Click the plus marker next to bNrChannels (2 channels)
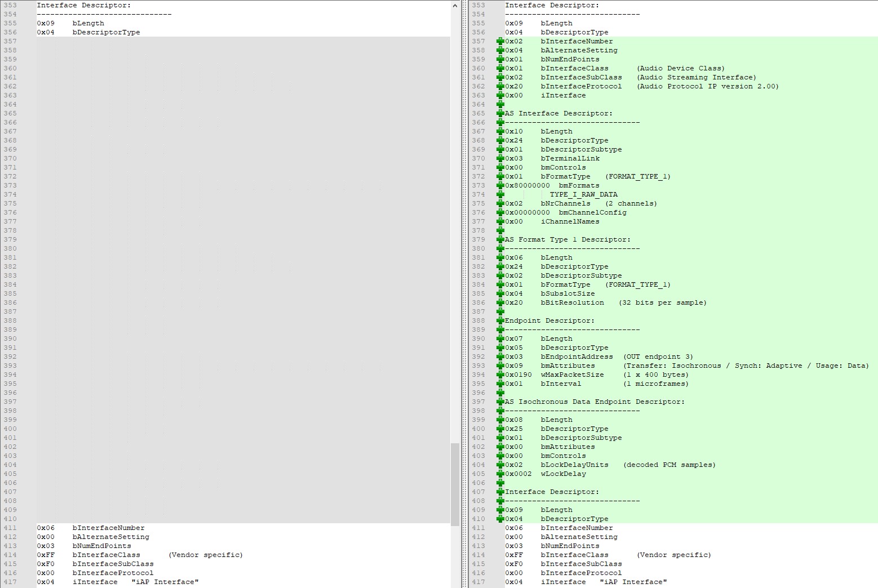The height and width of the screenshot is (588, 878). pos(500,203)
